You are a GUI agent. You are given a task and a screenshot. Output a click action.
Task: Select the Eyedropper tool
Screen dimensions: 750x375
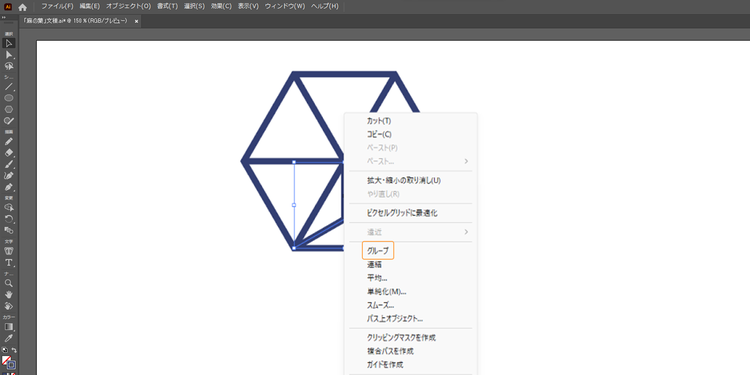point(9,338)
